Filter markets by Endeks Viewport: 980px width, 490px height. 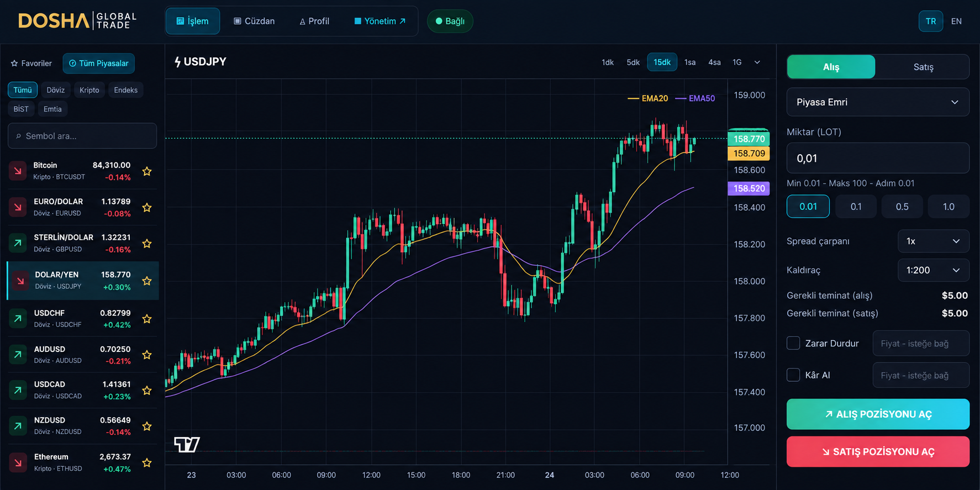[x=126, y=90]
